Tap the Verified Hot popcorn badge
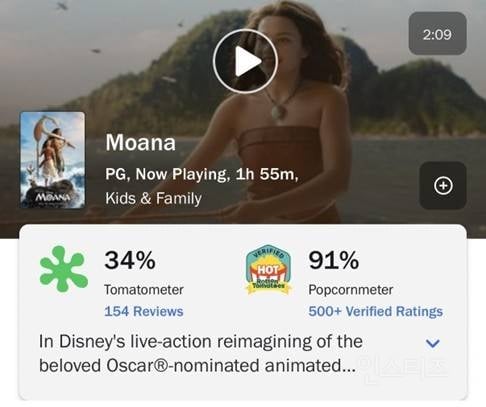 coord(269,269)
